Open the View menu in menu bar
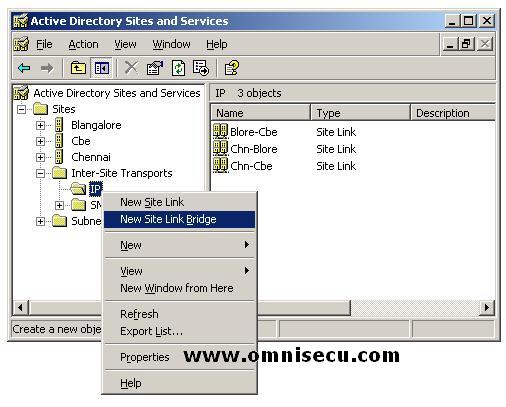506x407 pixels. tap(125, 44)
